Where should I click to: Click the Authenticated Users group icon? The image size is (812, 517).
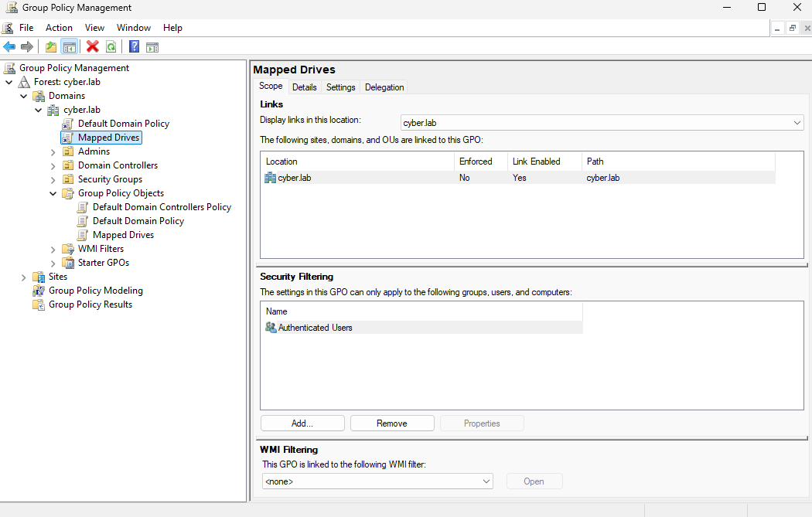[x=271, y=328]
